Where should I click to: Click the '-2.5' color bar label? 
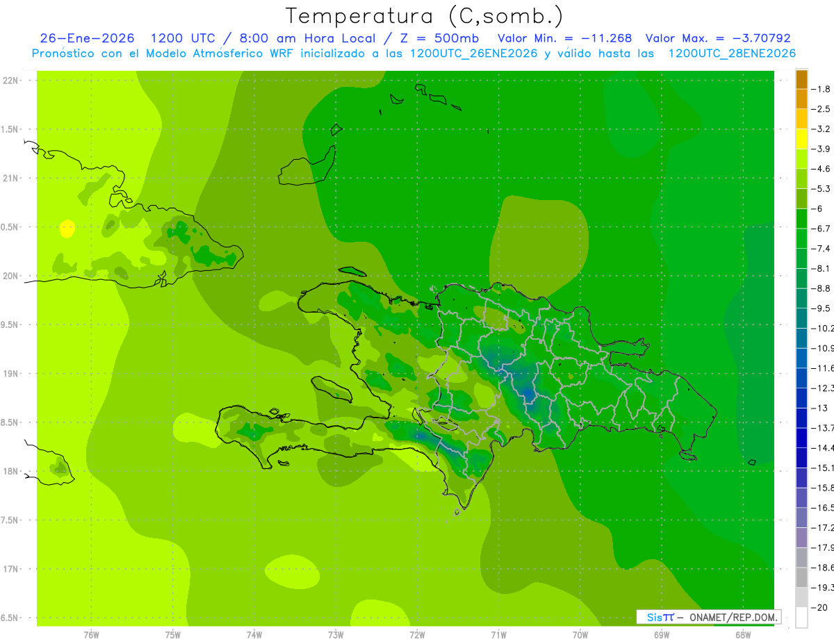pyautogui.click(x=821, y=109)
